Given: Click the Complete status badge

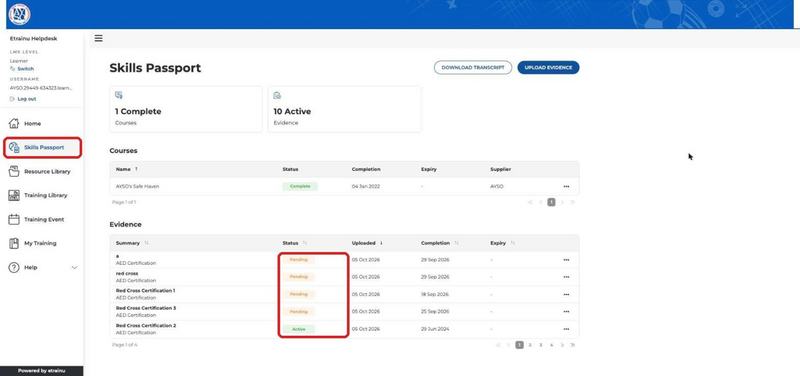Looking at the screenshot, I should coord(300,187).
